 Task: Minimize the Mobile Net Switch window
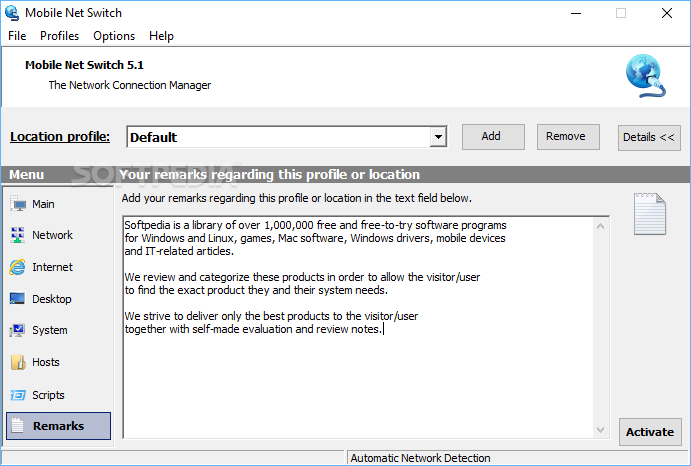(576, 13)
